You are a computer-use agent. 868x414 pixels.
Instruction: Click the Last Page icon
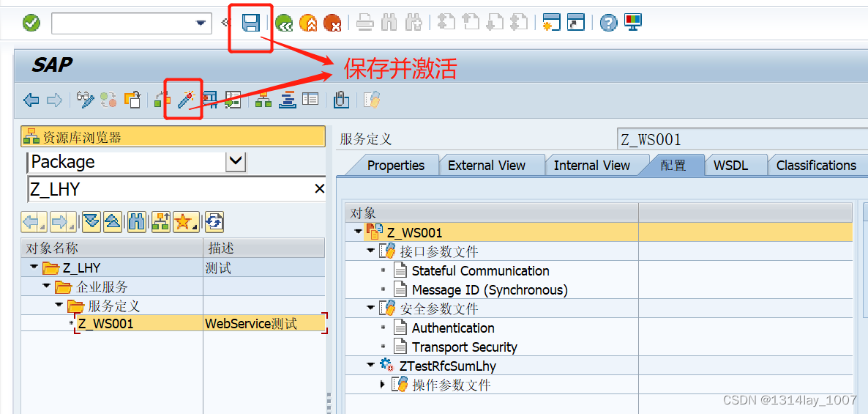coord(518,23)
